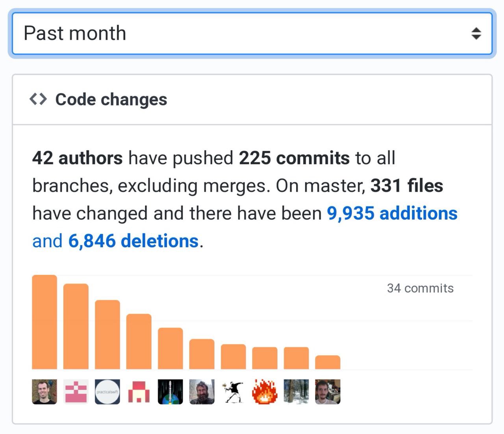The height and width of the screenshot is (434, 504).
Task: Click the shortest orange bar at far right
Action: (328, 362)
